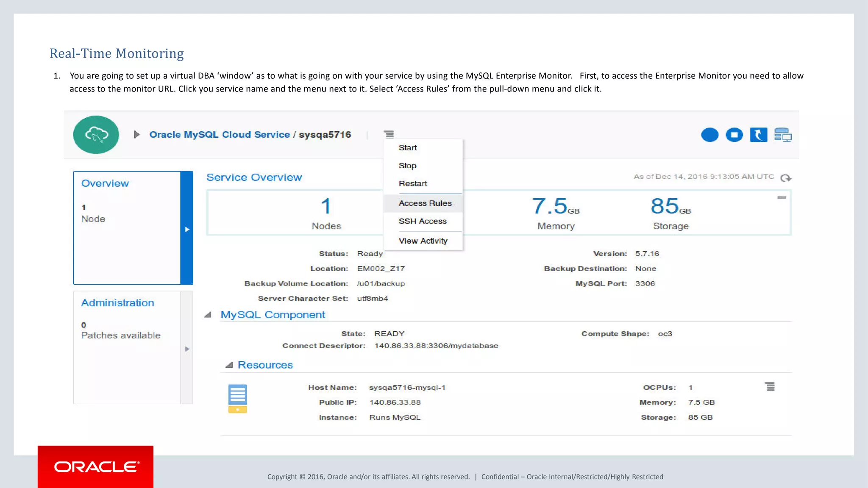This screenshot has width=868, height=488.
Task: Click the blue restart service icon
Action: point(759,135)
